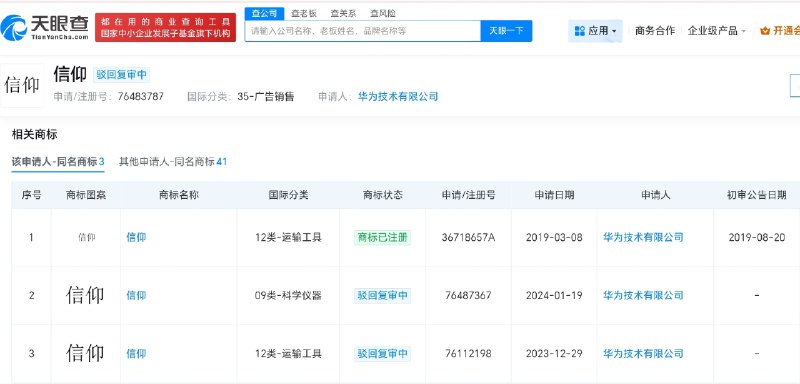Screen dimensions: 800x384
Task: Select the 查公司 search tab
Action: click(264, 14)
